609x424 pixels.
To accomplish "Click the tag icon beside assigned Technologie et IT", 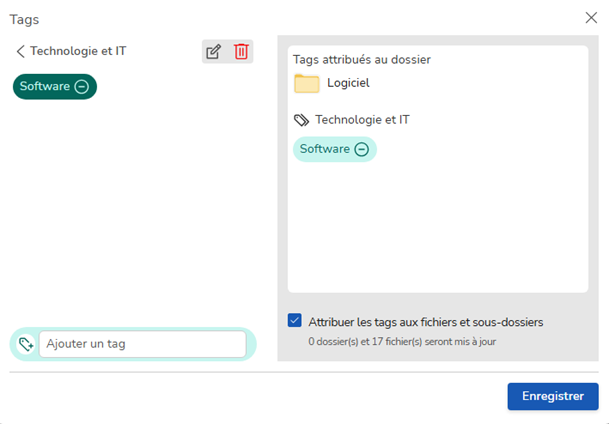I will pyautogui.click(x=301, y=120).
